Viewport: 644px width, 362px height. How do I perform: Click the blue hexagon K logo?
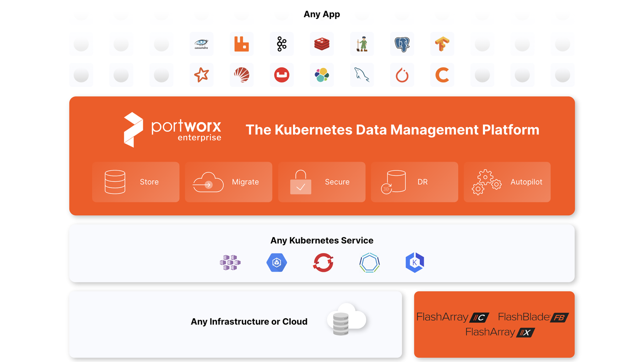coord(415,262)
